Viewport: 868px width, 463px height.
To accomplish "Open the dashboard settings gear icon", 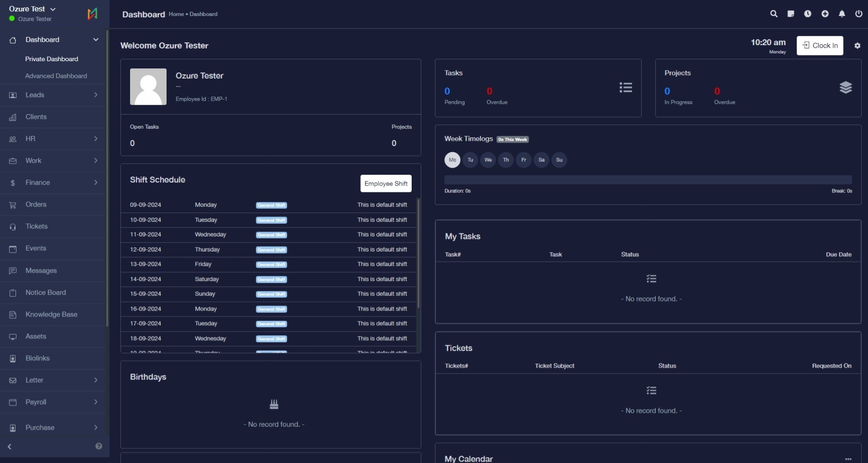I will coord(857,46).
